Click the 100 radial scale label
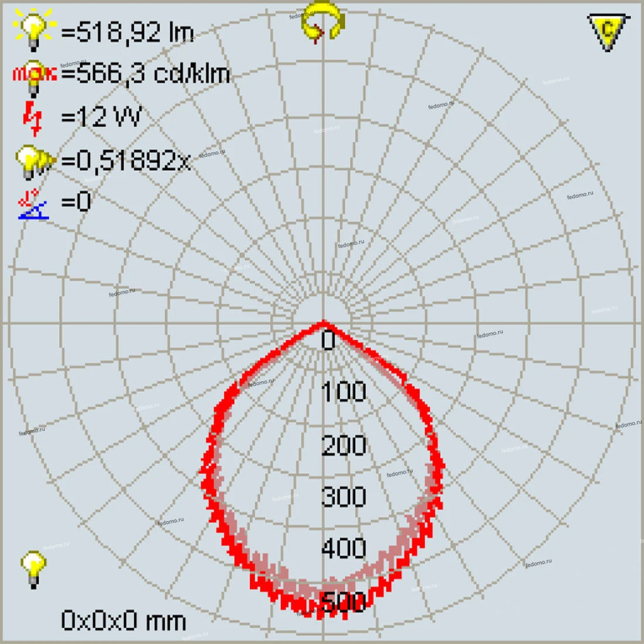The height and width of the screenshot is (644, 644). 344,392
